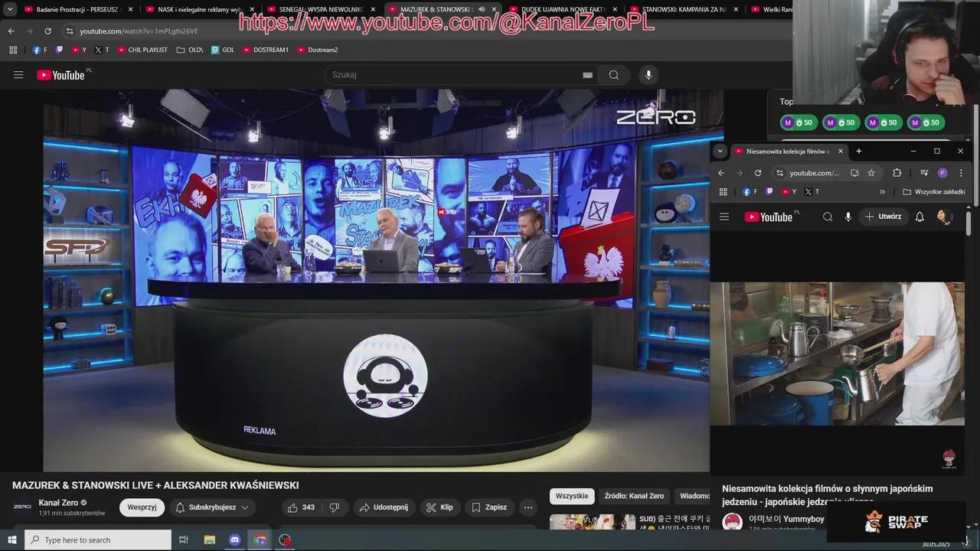Click the search magnifier button in main window
980x551 pixels.
tap(614, 75)
